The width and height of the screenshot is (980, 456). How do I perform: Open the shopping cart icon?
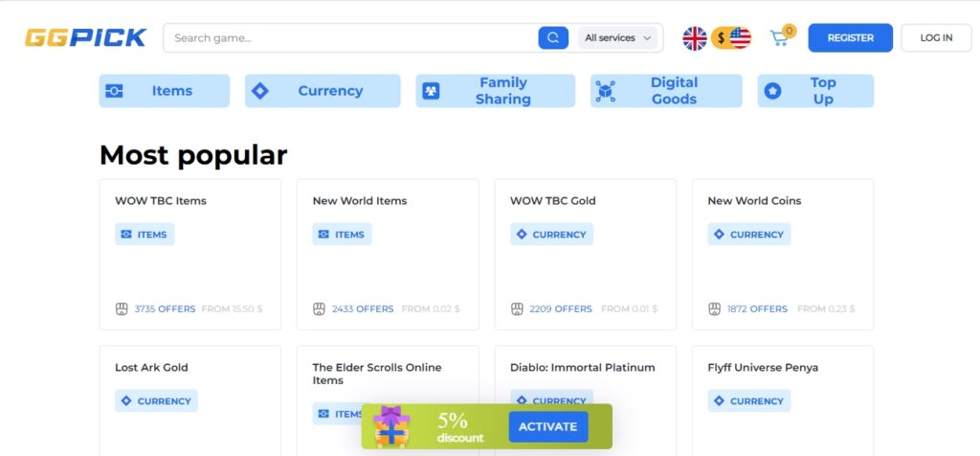779,38
